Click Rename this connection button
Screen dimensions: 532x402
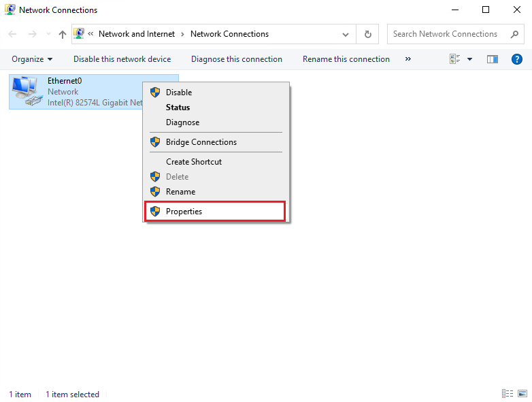(346, 59)
